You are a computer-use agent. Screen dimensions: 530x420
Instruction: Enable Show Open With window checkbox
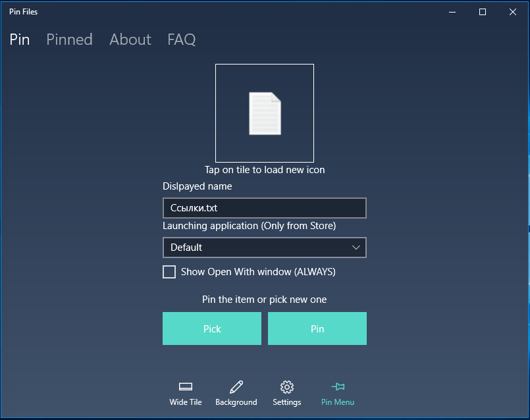(x=169, y=272)
